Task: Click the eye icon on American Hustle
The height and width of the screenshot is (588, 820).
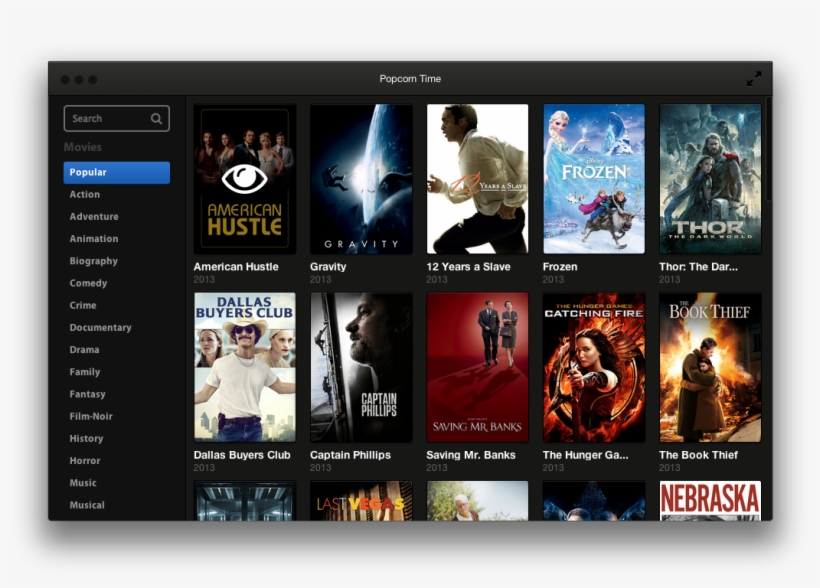Action: tap(244, 178)
